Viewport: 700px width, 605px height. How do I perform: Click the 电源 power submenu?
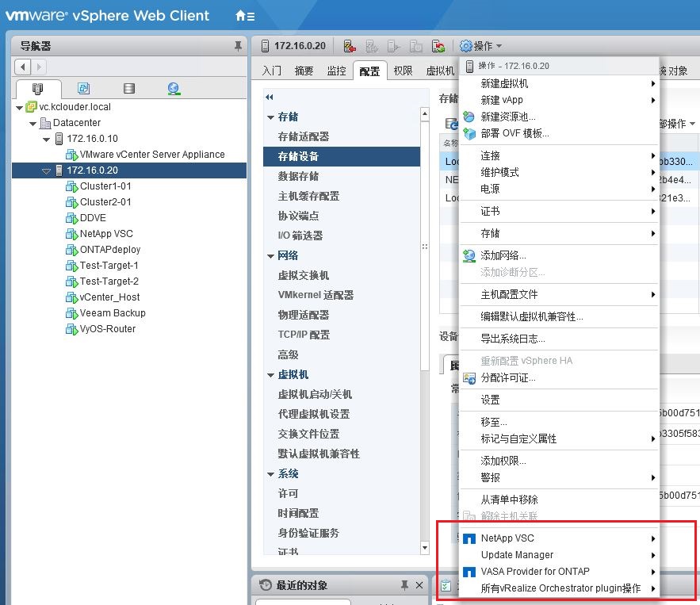click(x=560, y=189)
